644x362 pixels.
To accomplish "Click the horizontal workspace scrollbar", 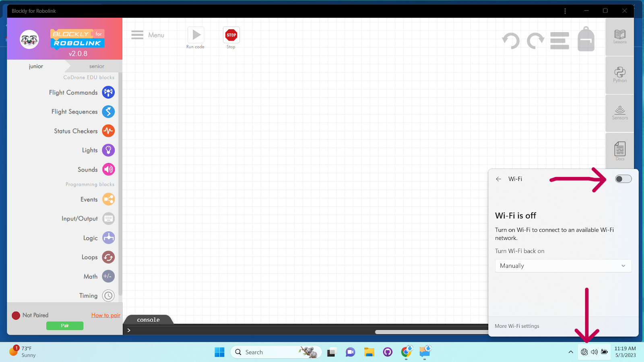I will pyautogui.click(x=431, y=332).
